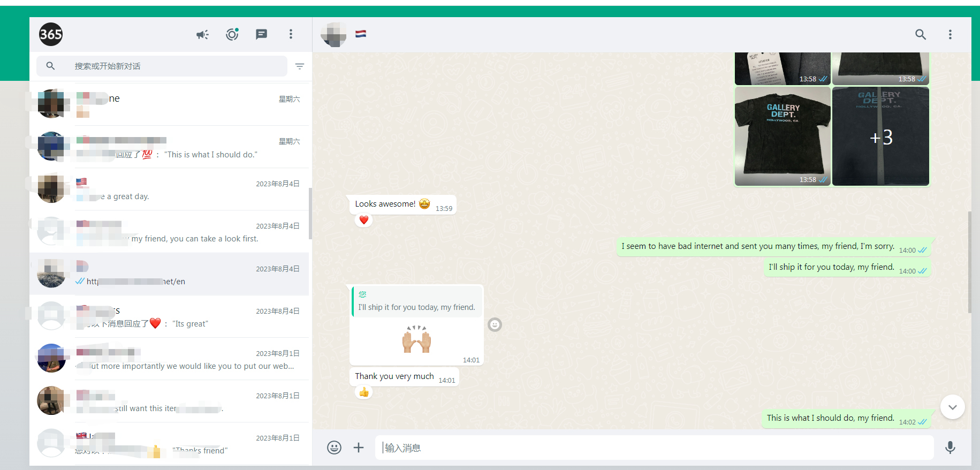This screenshot has width=980, height=470.
Task: Open the +3 more photos tile
Action: tap(880, 136)
